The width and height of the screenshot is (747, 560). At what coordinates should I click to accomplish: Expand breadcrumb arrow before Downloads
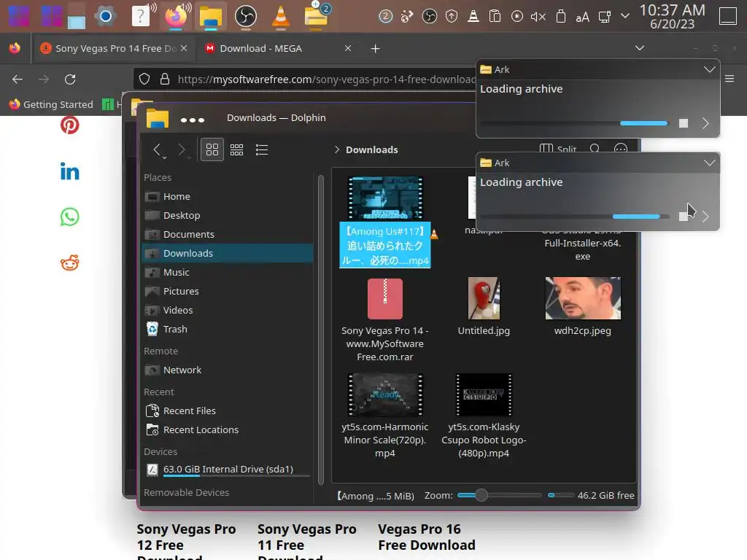click(x=337, y=149)
